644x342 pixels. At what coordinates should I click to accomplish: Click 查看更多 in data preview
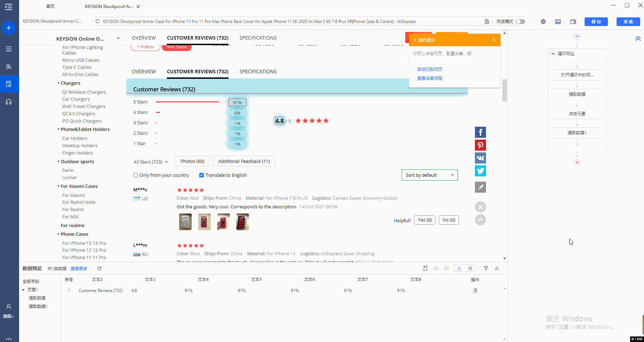79,269
